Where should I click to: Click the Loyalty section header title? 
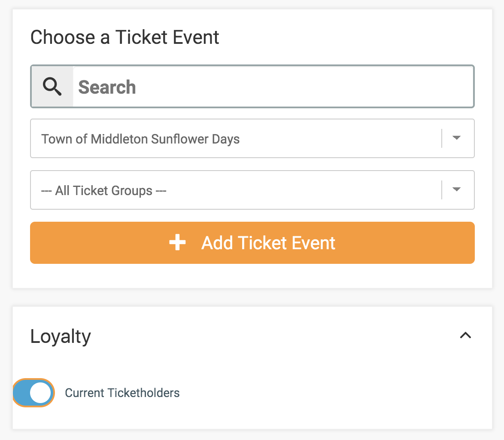point(61,336)
